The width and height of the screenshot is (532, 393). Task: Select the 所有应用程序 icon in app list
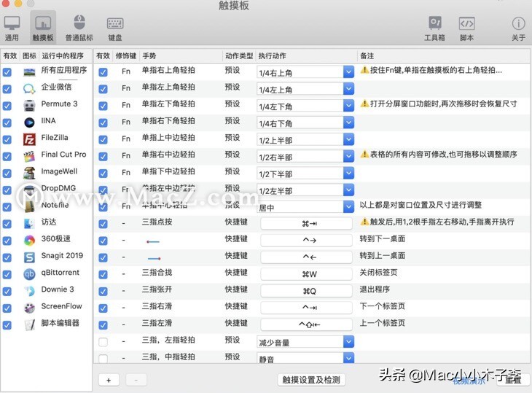[x=29, y=72]
